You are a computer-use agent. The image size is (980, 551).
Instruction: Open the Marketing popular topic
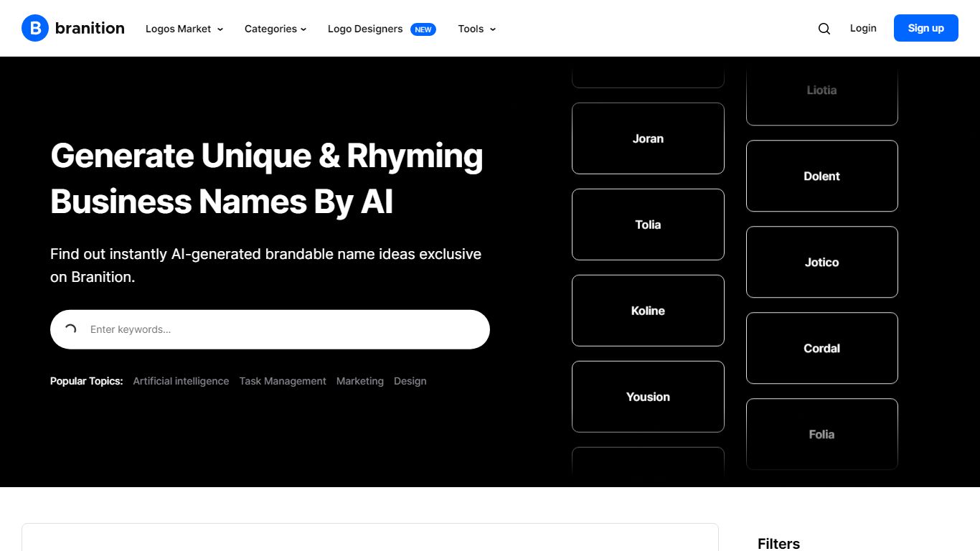point(360,381)
